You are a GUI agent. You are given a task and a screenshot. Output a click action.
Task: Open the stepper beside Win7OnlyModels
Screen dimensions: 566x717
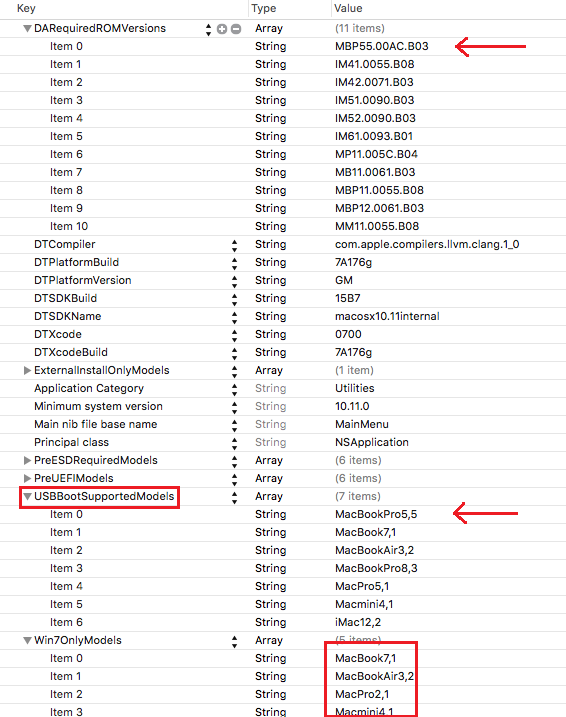(235, 642)
